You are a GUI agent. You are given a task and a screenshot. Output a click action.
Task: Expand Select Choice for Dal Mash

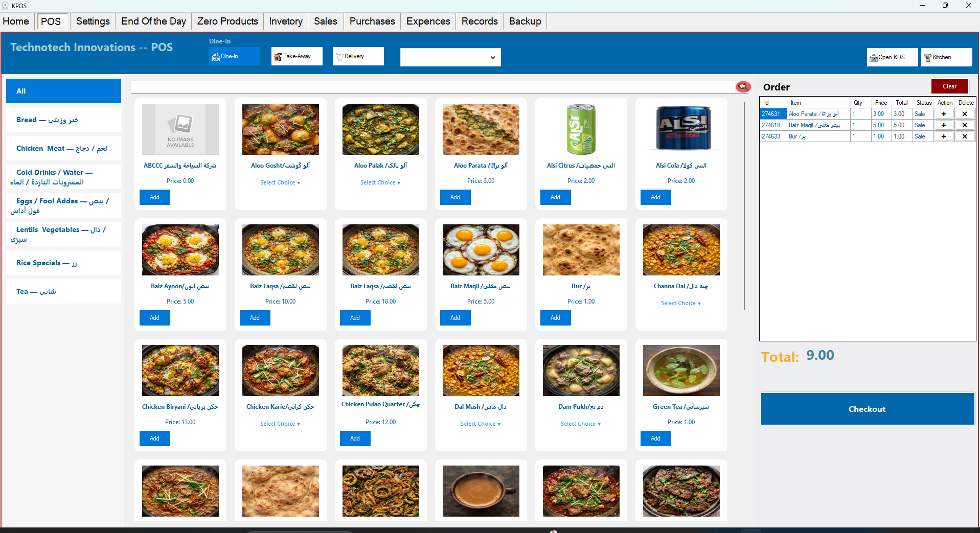point(481,424)
